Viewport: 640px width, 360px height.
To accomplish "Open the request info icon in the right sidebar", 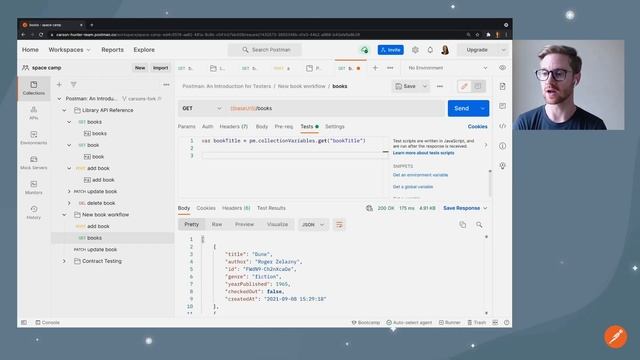I will coord(502,146).
